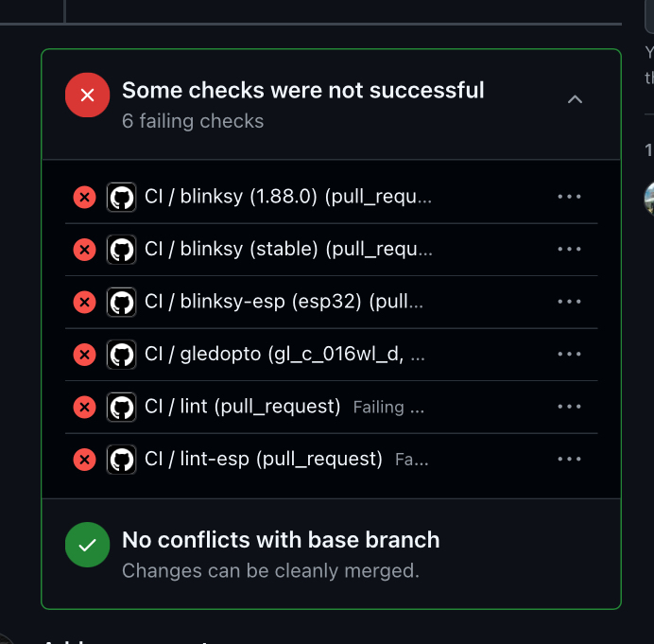The width and height of the screenshot is (654, 644).
Task: Click failed status icon for blinksy (stable)
Action: (x=84, y=250)
